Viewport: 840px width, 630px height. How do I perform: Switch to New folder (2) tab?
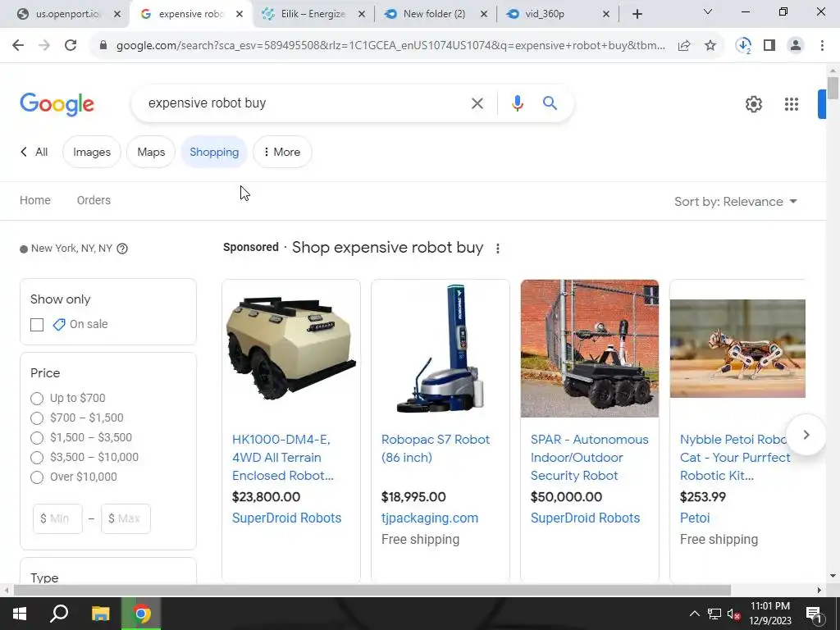click(434, 14)
